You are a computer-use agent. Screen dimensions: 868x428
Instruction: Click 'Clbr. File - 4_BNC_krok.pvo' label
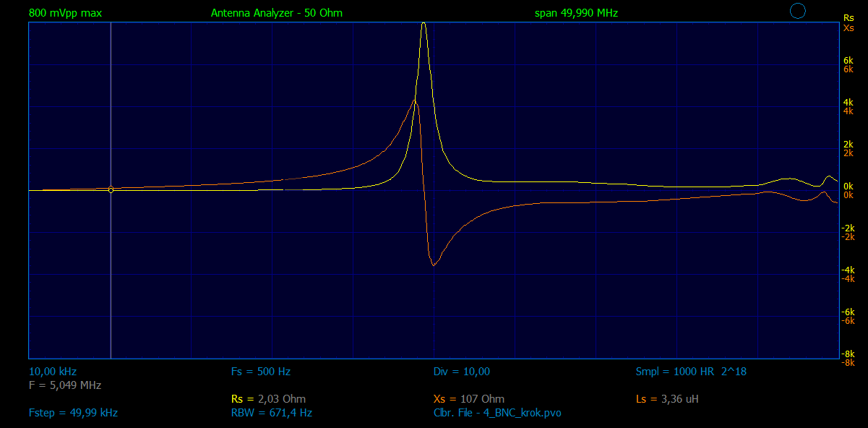coord(497,413)
